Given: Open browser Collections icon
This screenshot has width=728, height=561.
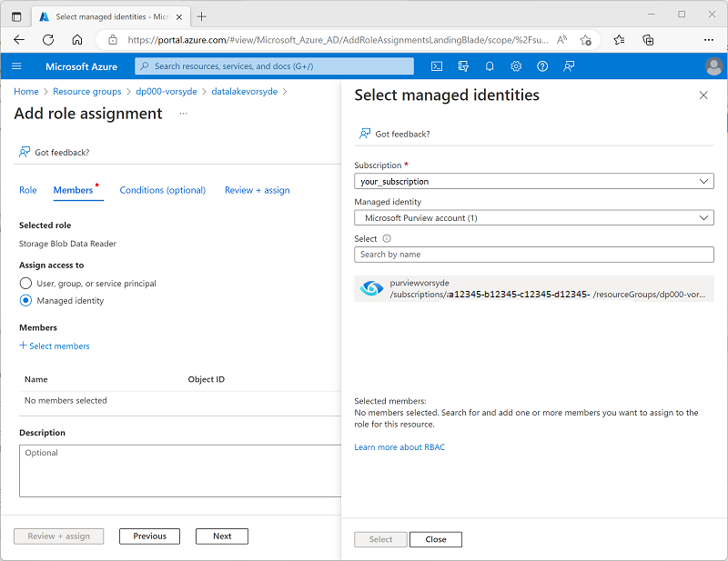Looking at the screenshot, I should [x=648, y=40].
